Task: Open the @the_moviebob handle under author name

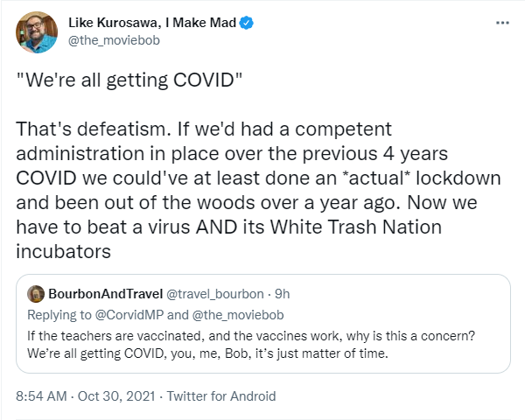Action: point(114,40)
